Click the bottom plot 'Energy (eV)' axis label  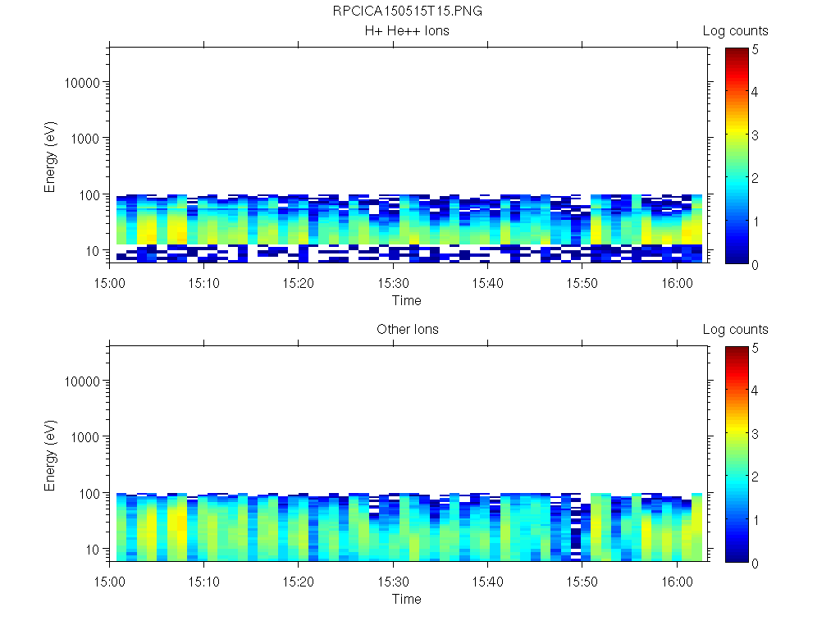coord(50,455)
